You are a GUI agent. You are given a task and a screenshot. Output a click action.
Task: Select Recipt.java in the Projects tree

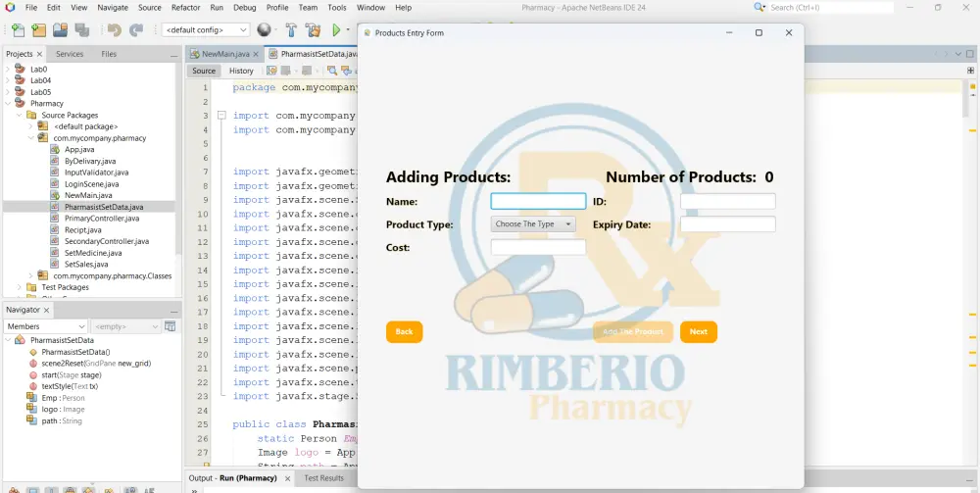pos(82,230)
